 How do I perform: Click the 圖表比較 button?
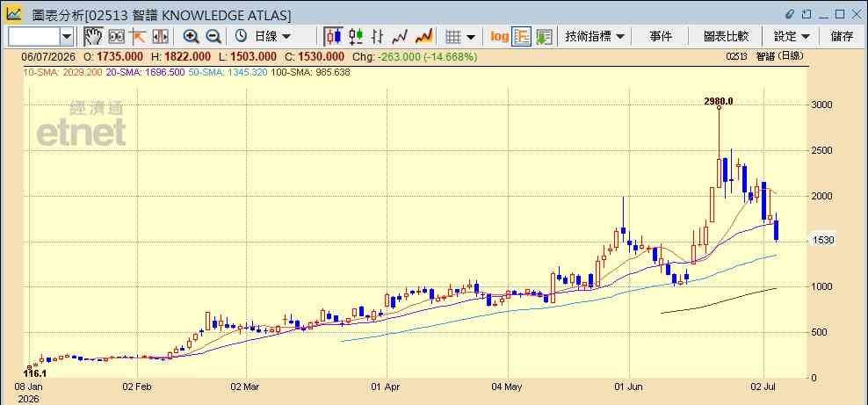pyautogui.click(x=727, y=37)
